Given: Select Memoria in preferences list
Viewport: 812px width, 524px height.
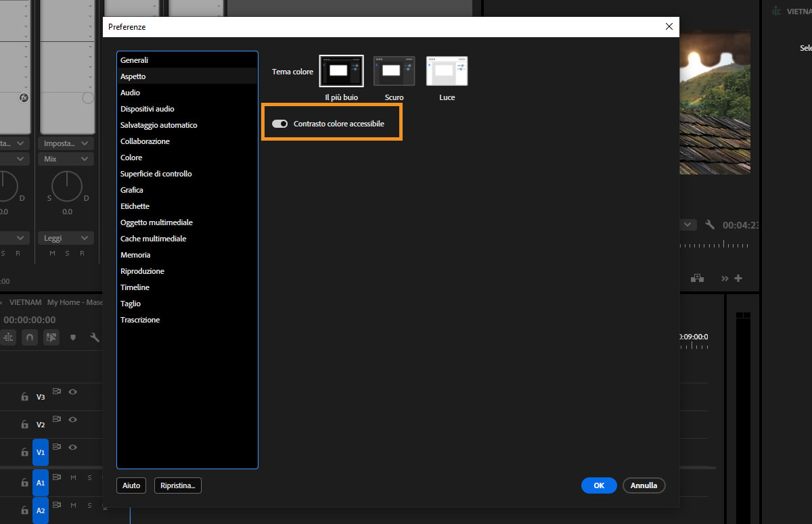Looking at the screenshot, I should click(187, 255).
